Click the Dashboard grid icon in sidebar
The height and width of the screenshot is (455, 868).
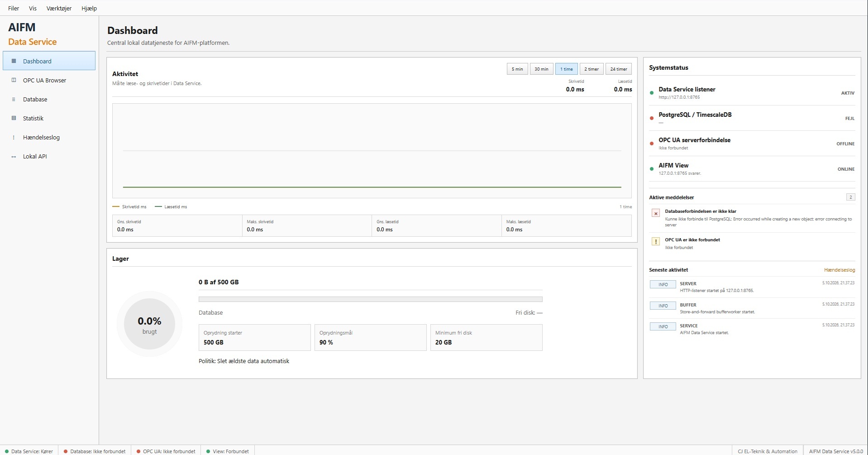point(14,61)
